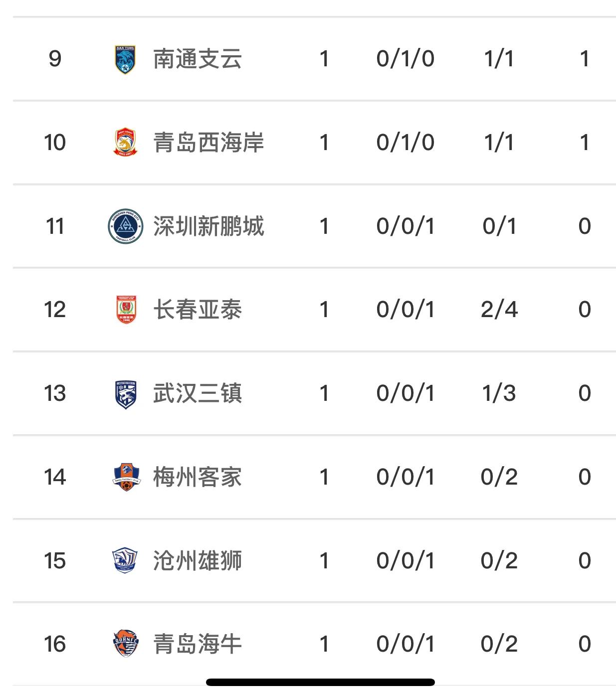
Task: Tap the Meizhou Hakka team crest
Action: pos(126,477)
